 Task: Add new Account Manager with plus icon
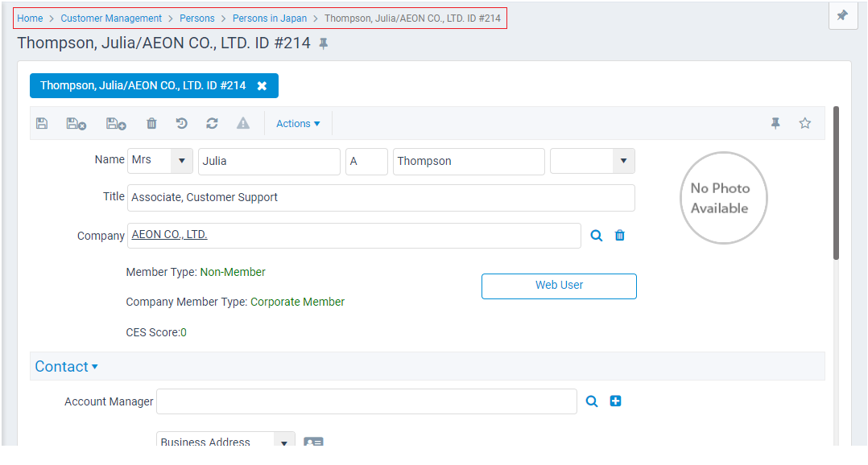tap(616, 401)
